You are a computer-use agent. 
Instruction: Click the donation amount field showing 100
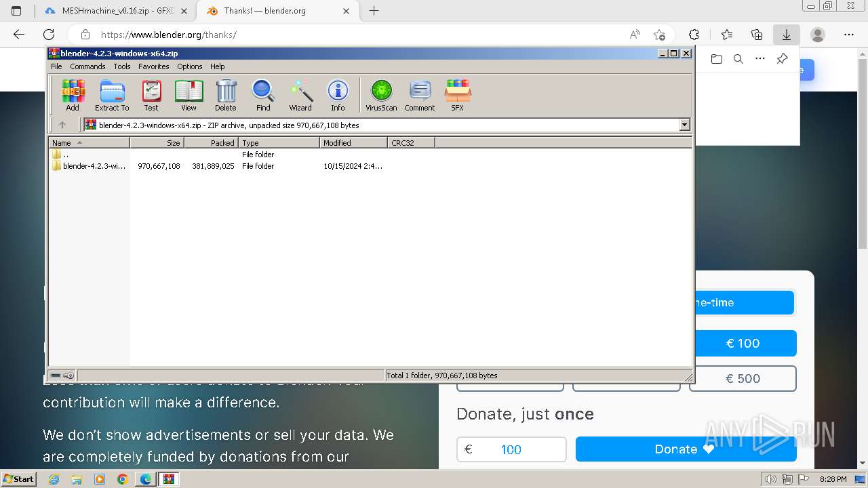(511, 449)
